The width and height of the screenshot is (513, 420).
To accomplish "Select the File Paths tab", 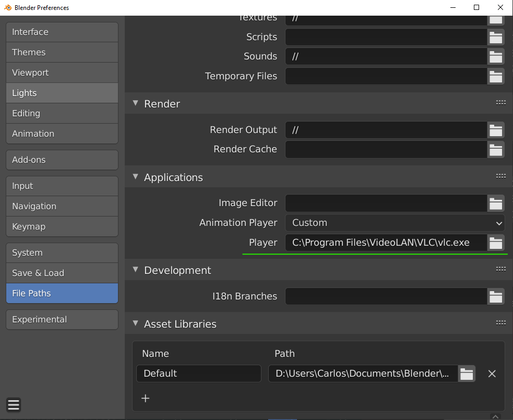I will click(x=62, y=293).
